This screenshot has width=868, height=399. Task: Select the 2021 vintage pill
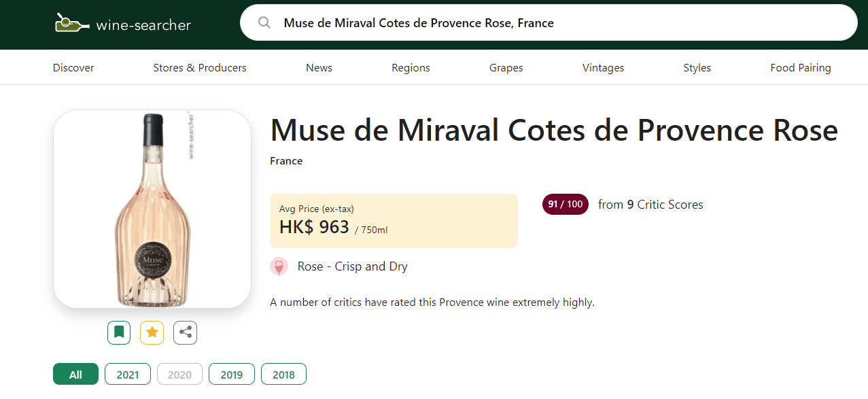tap(128, 375)
